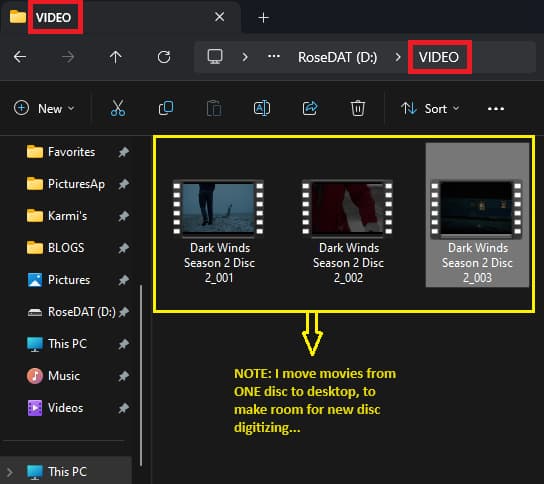Click the Rename icon in toolbar
The width and height of the screenshot is (544, 484).
tap(262, 108)
